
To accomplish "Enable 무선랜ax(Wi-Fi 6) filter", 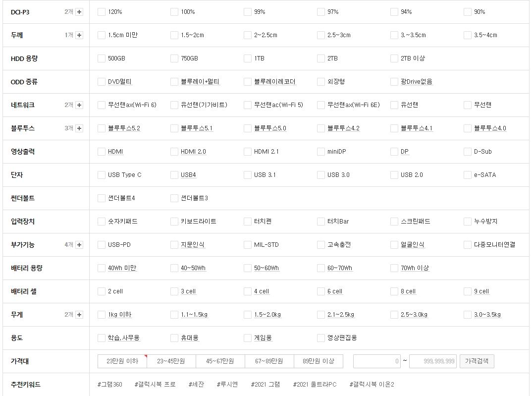I will point(102,105).
